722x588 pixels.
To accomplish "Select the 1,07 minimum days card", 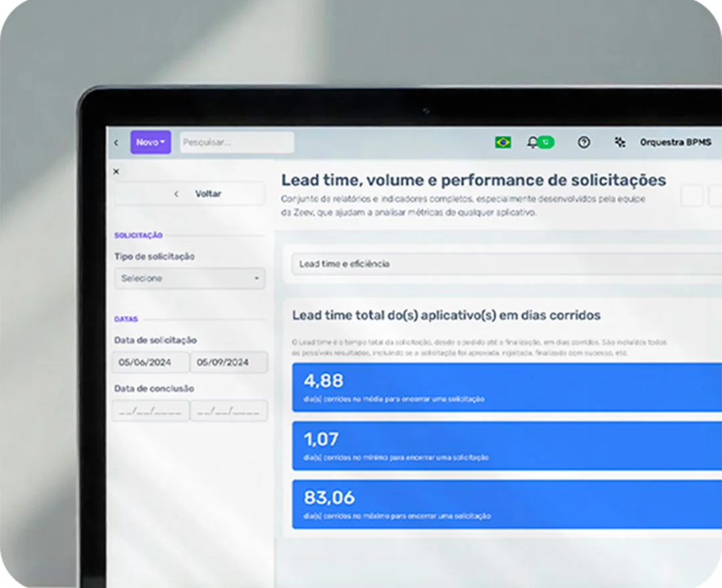I will click(x=505, y=446).
